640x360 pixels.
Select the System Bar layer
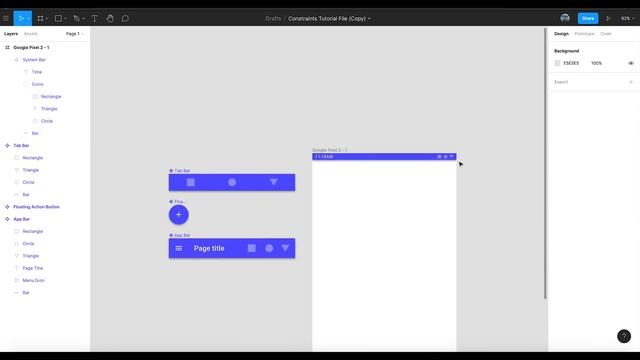point(34,60)
